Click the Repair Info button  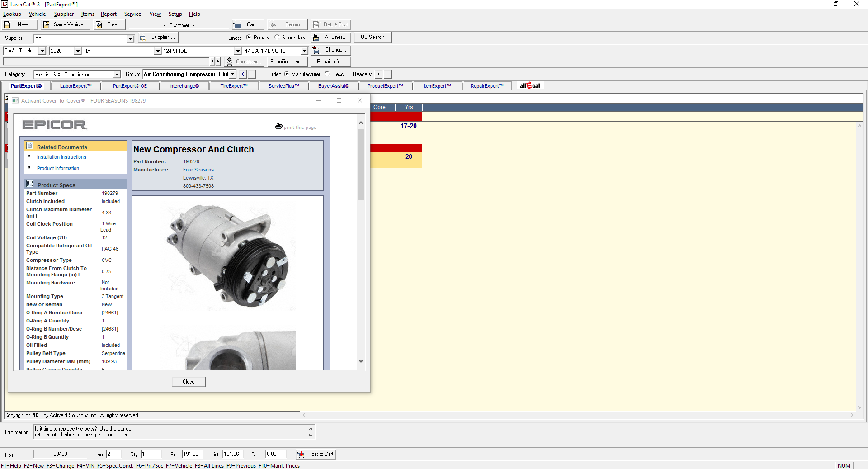click(330, 62)
